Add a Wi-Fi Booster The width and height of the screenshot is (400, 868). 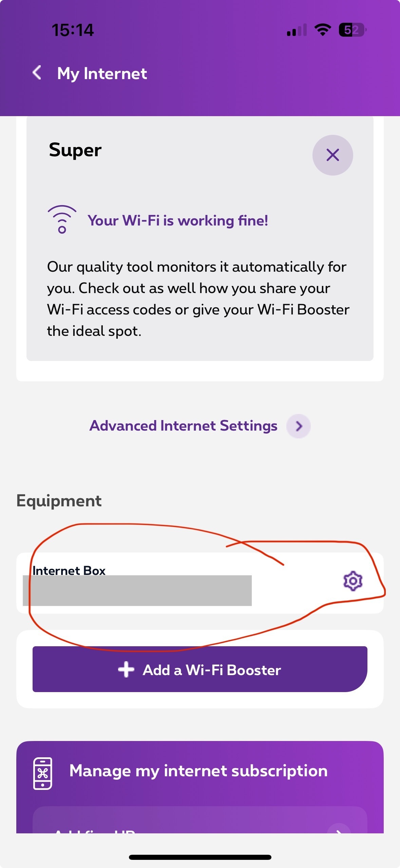point(200,669)
